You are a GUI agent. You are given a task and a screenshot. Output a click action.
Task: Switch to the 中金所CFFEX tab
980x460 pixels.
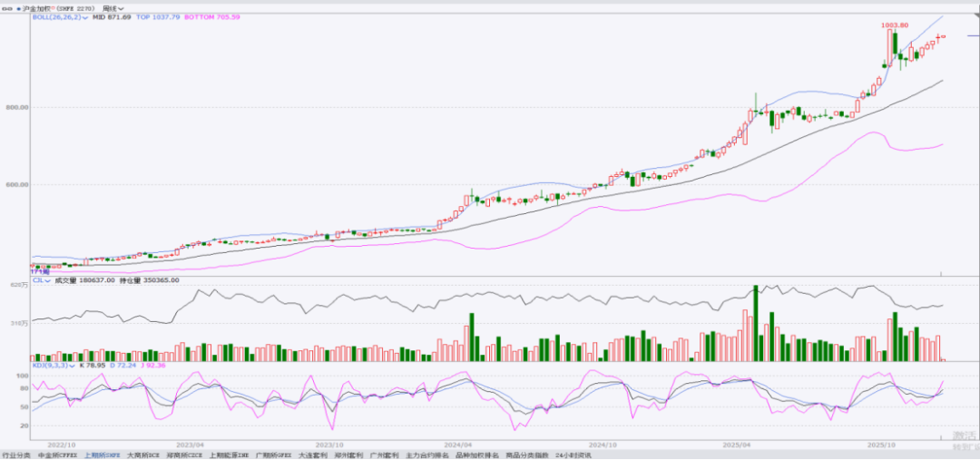pos(57,455)
